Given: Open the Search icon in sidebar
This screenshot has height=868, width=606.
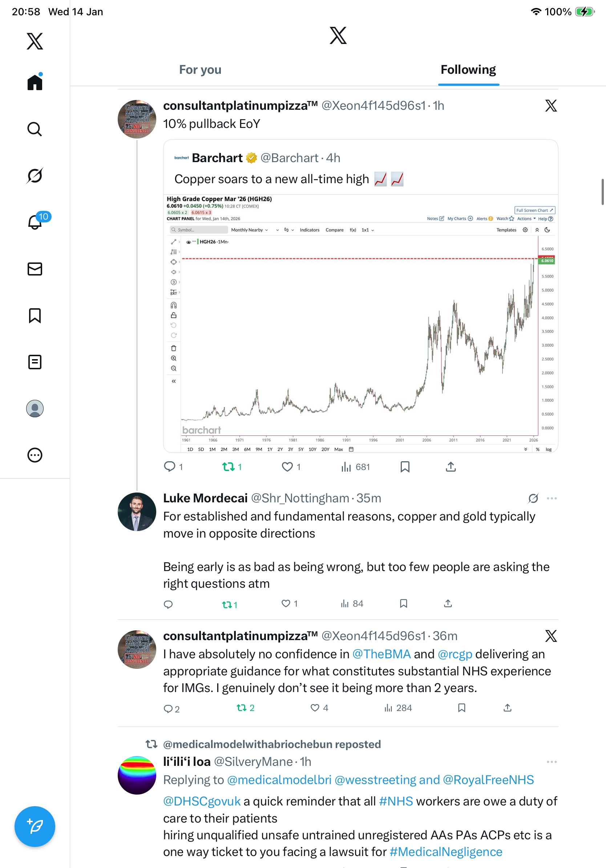Looking at the screenshot, I should tap(35, 129).
